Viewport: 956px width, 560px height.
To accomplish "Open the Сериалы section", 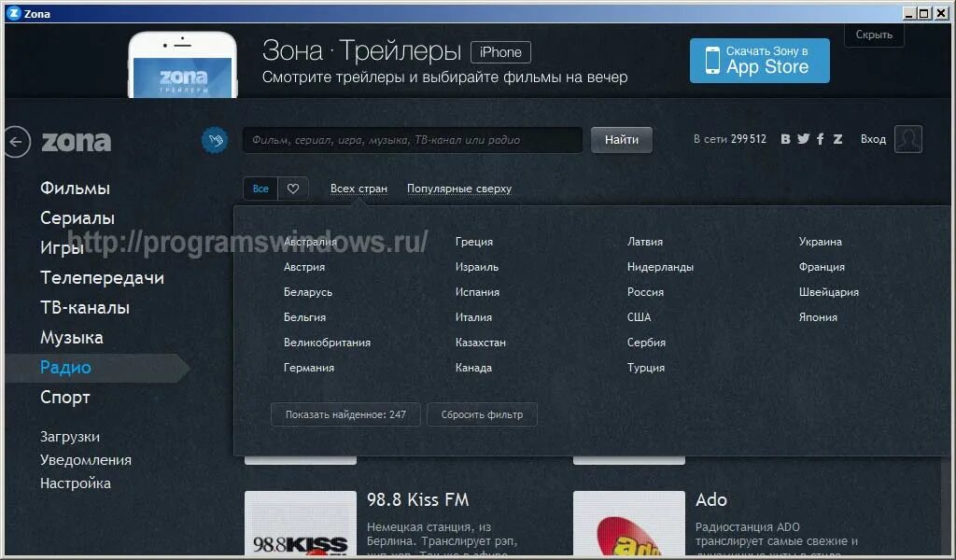I will tap(77, 217).
